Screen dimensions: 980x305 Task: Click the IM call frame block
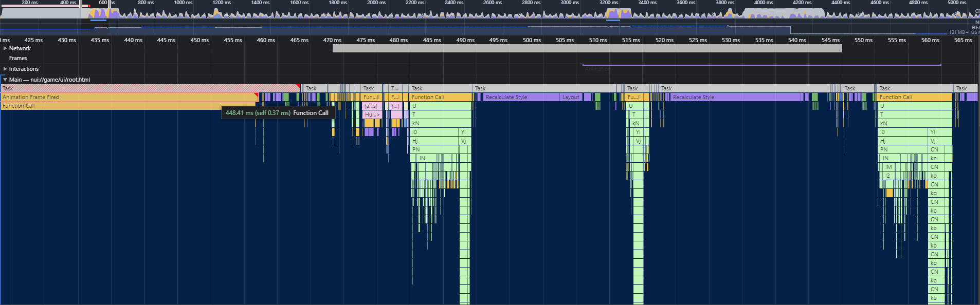(890, 167)
